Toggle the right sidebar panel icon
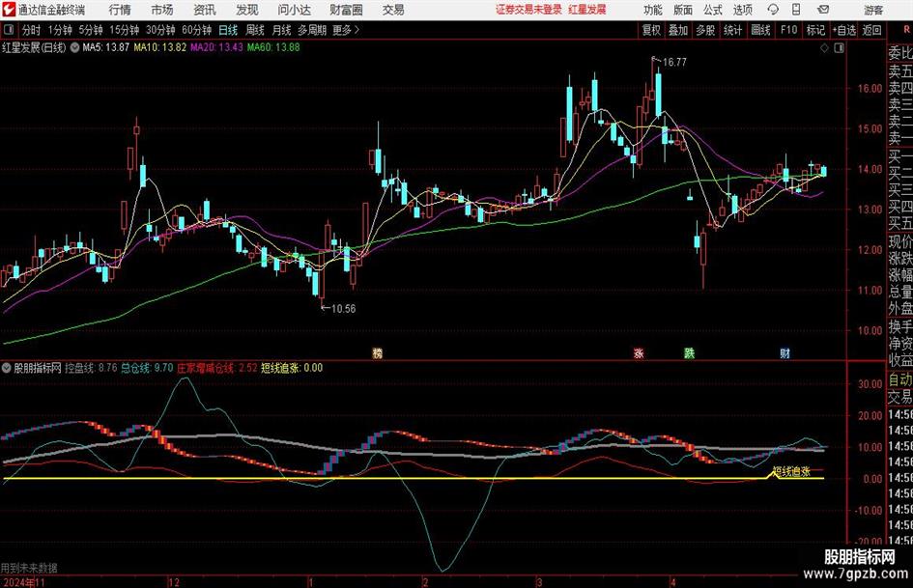913x588 pixels. [x=839, y=47]
